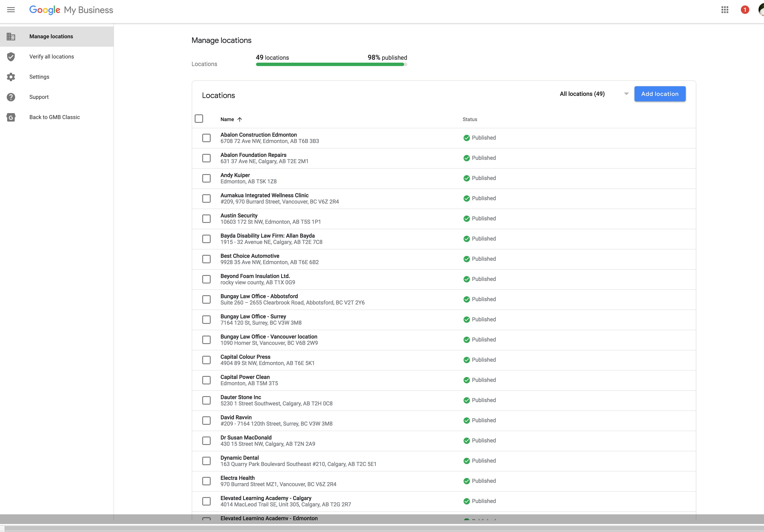Check the Bayda Disability Law Firm row
The width and height of the screenshot is (764, 532).
(x=206, y=239)
